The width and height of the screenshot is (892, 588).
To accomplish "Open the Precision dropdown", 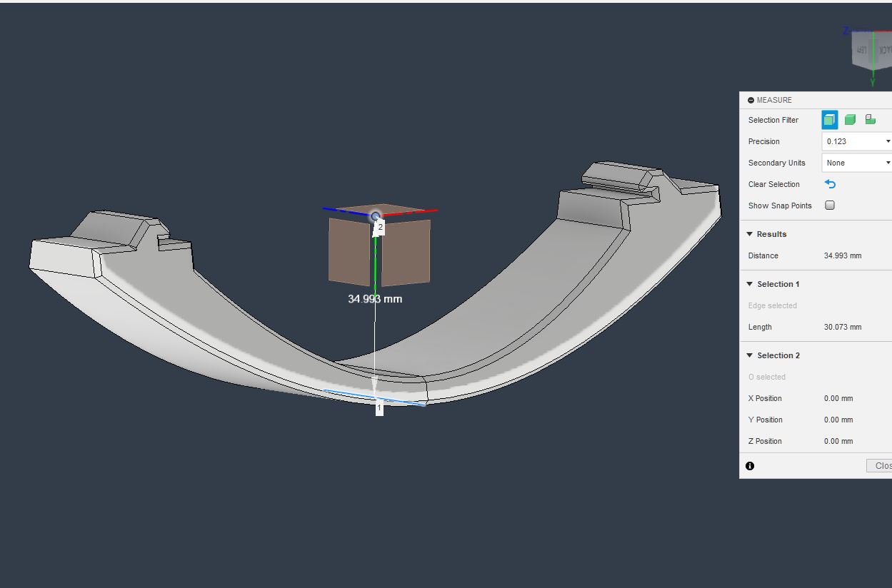I will coord(857,141).
